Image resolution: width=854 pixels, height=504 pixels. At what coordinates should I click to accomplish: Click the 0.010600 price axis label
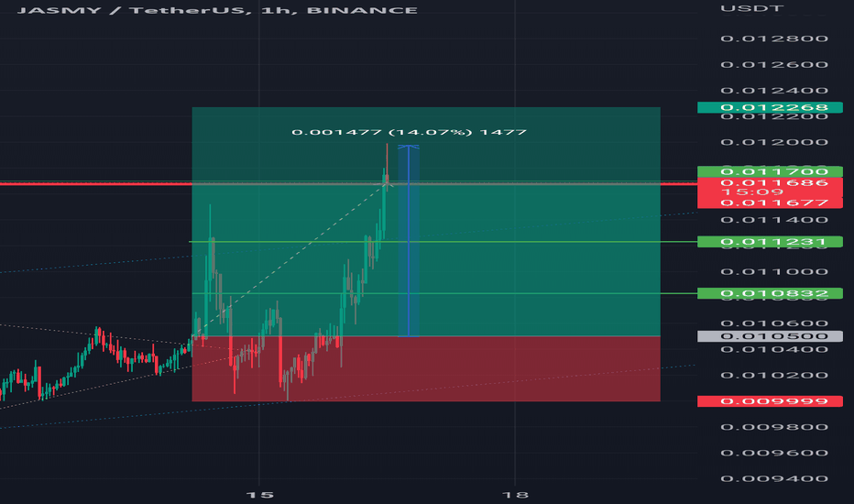(x=774, y=323)
